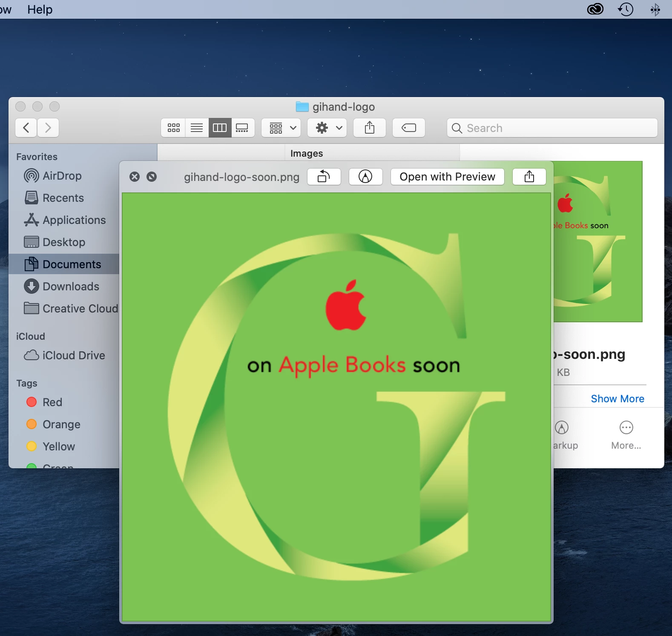Click the Images column header
The height and width of the screenshot is (636, 672).
tap(307, 153)
